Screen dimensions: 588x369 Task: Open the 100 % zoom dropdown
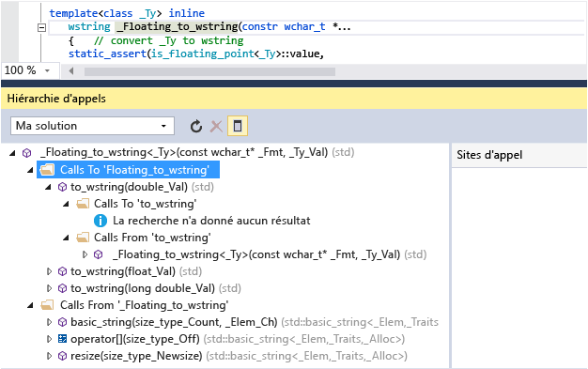tap(47, 70)
